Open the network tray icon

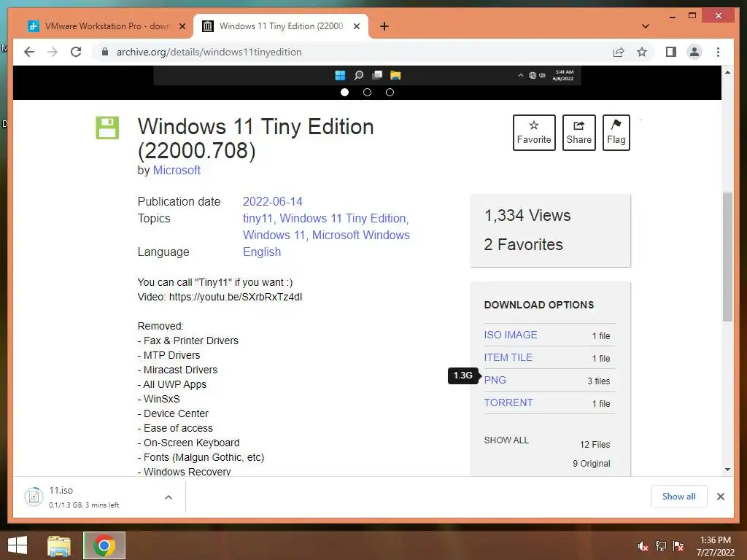[x=661, y=546]
